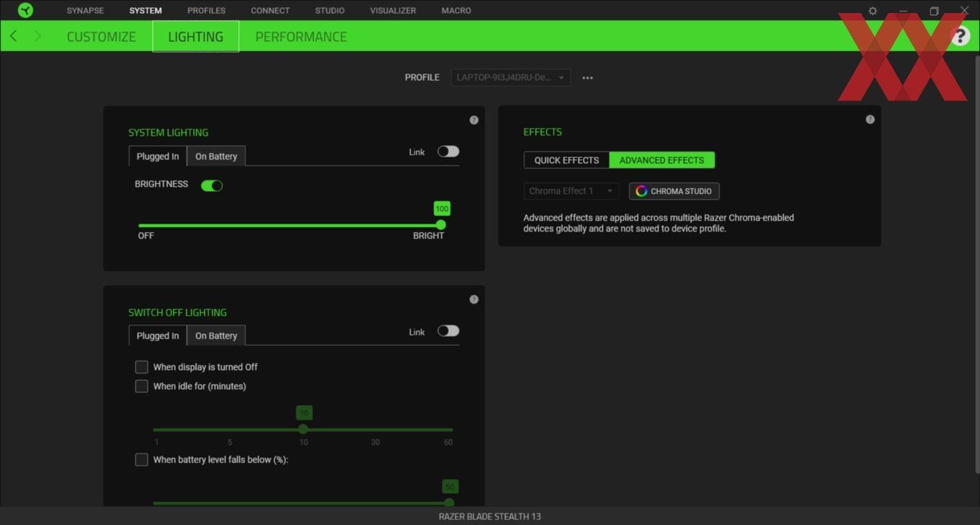Select System Lighting On Battery tab
The width and height of the screenshot is (980, 525).
[216, 156]
